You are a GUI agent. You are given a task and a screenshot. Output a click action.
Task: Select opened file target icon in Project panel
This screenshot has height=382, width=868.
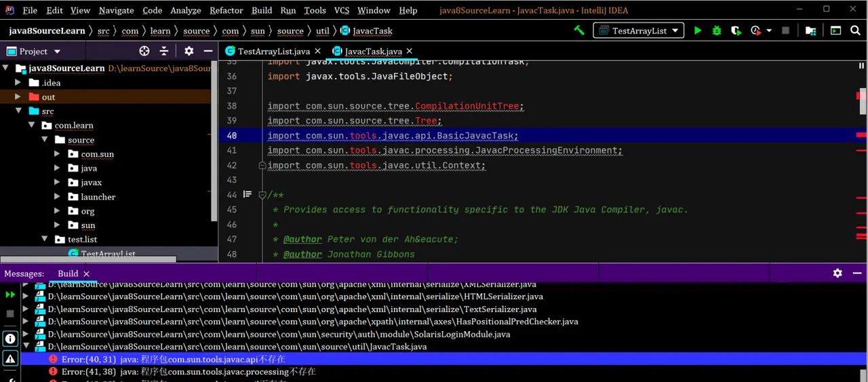point(144,51)
